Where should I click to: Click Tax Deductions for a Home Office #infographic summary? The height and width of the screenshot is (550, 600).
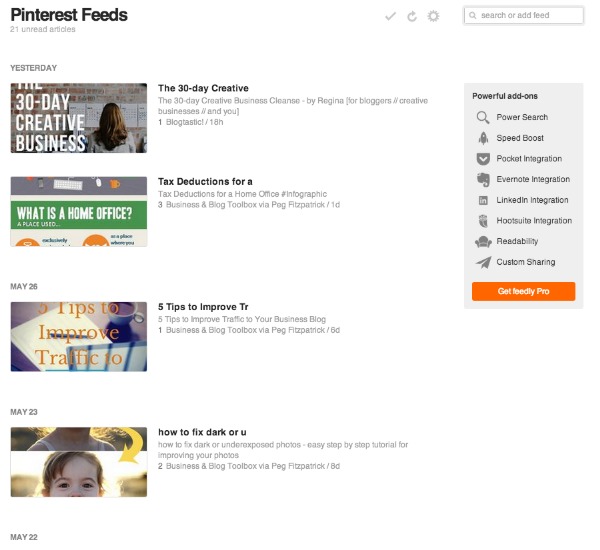point(243,194)
